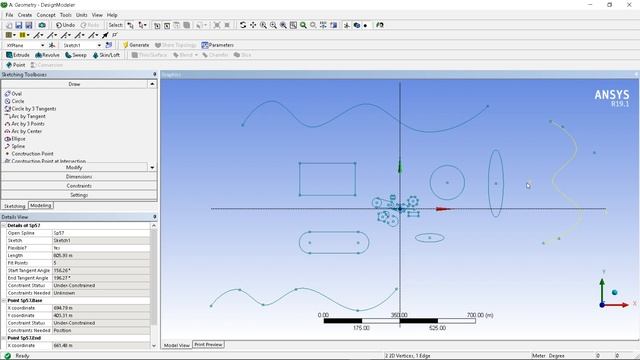Select Arc by Center tool

(x=23, y=131)
